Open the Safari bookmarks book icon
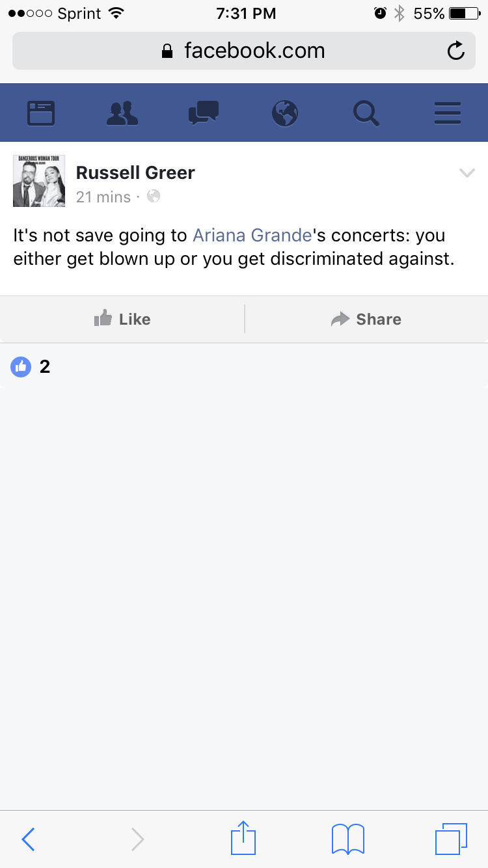This screenshot has height=868, width=488. 348,839
